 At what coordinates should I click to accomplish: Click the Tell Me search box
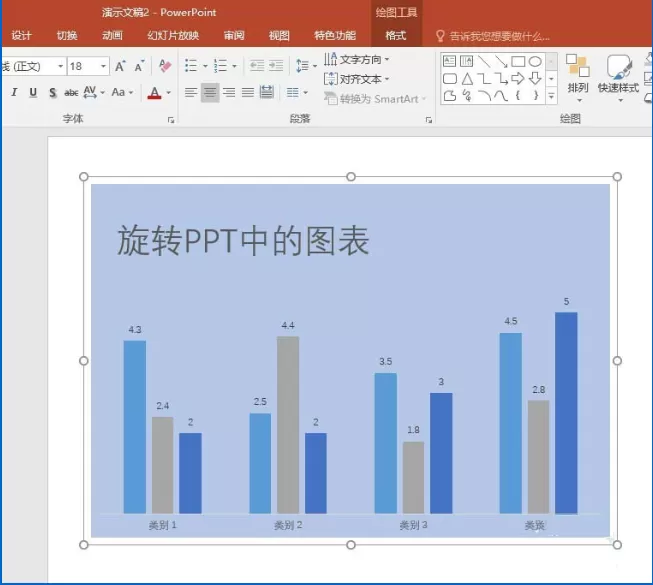pyautogui.click(x=493, y=36)
